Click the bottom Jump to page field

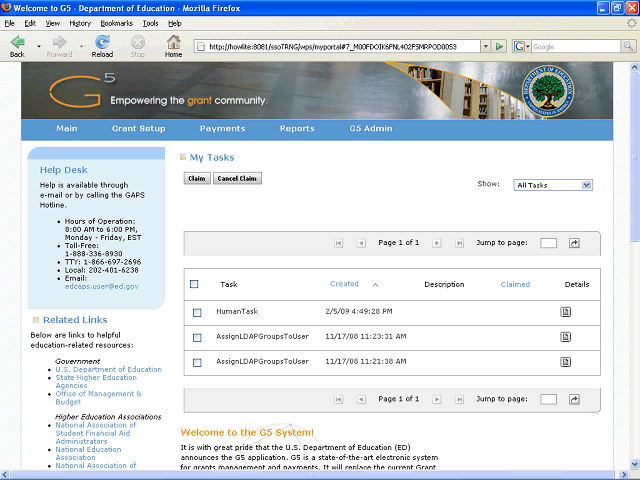point(548,399)
